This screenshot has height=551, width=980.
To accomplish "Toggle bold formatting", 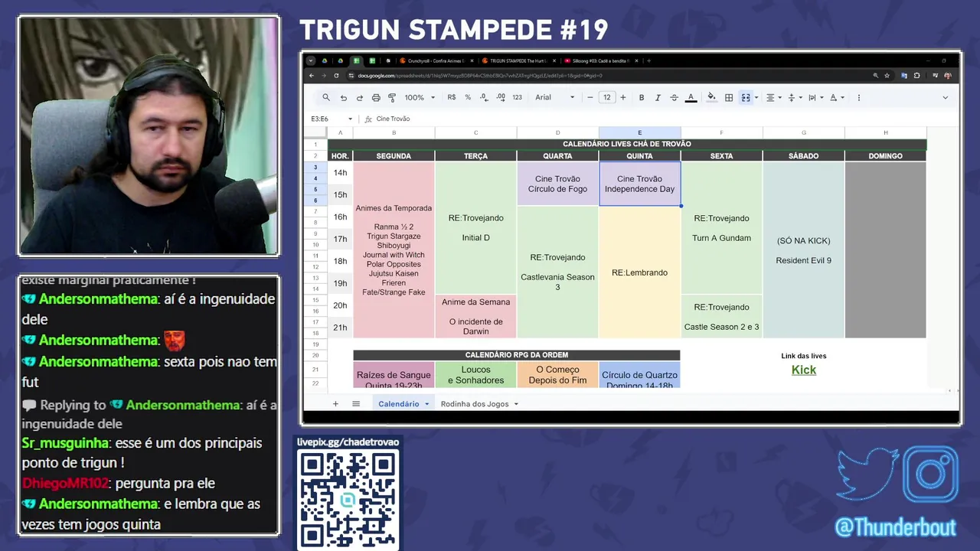I will coord(642,97).
